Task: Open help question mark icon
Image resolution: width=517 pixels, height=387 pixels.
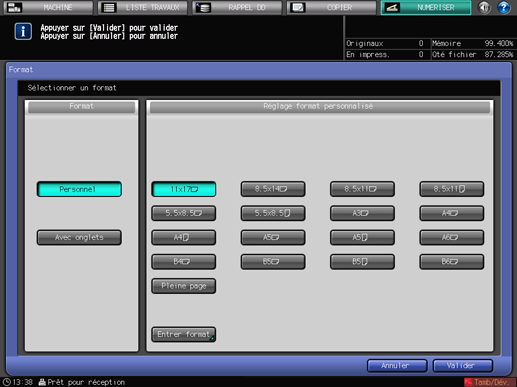Action: point(504,7)
